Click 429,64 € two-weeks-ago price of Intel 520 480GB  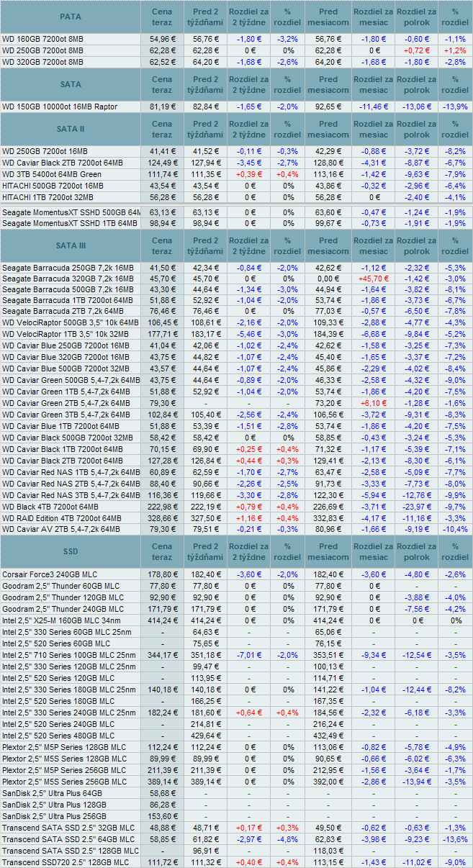pyautogui.click(x=205, y=736)
